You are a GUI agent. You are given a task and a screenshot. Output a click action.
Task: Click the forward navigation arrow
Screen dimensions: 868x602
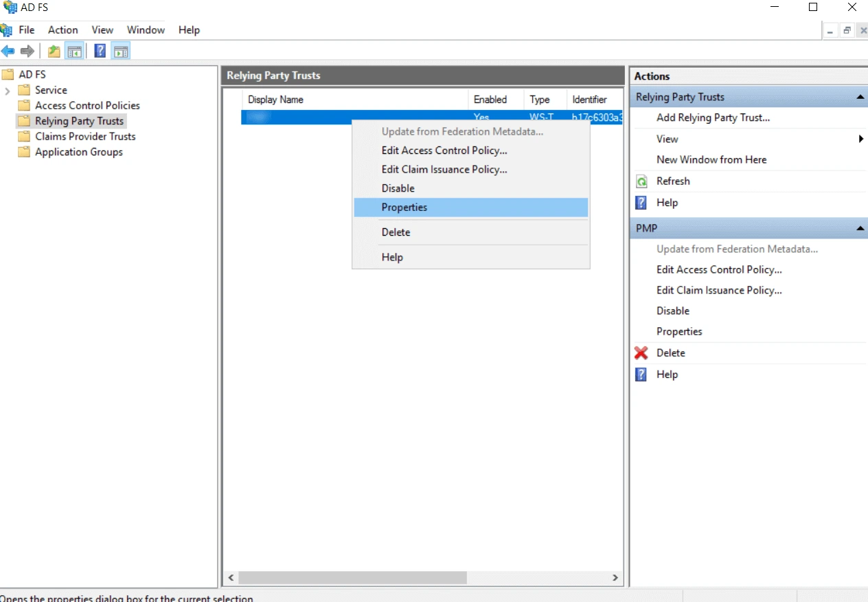(26, 50)
